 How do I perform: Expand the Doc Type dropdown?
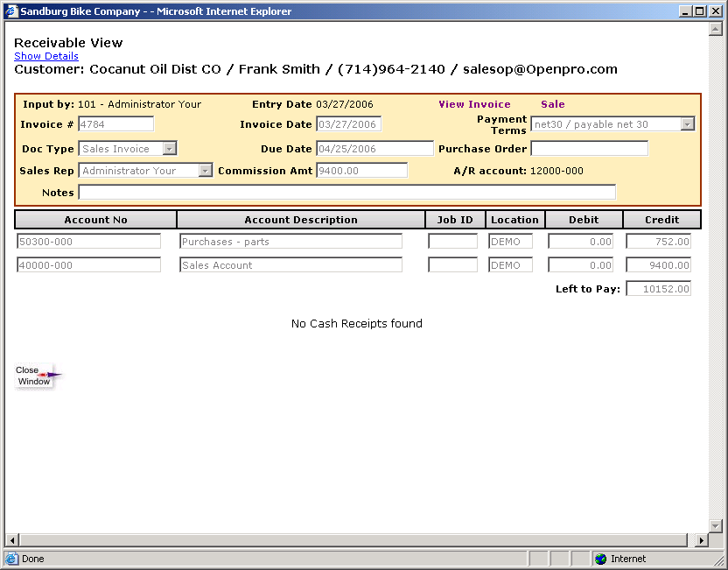(x=170, y=149)
